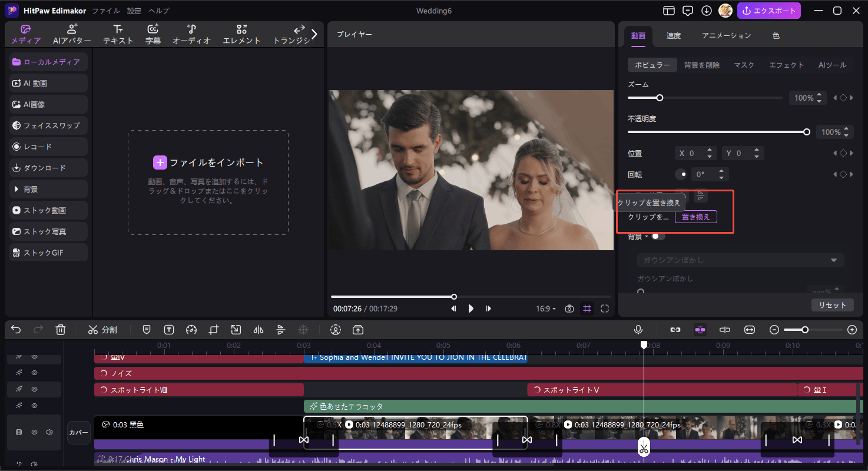
Task: Take a snapshot with the camera icon
Action: [x=569, y=309]
